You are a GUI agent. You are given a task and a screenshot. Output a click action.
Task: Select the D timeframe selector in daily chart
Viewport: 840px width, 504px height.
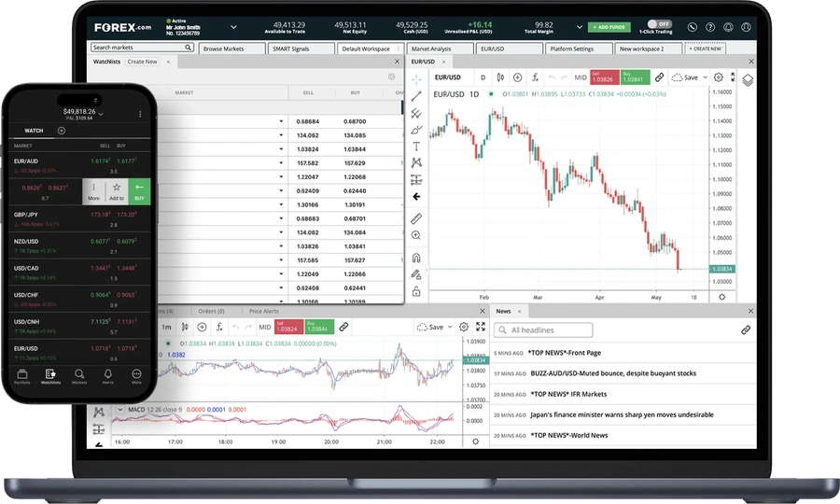(x=483, y=77)
